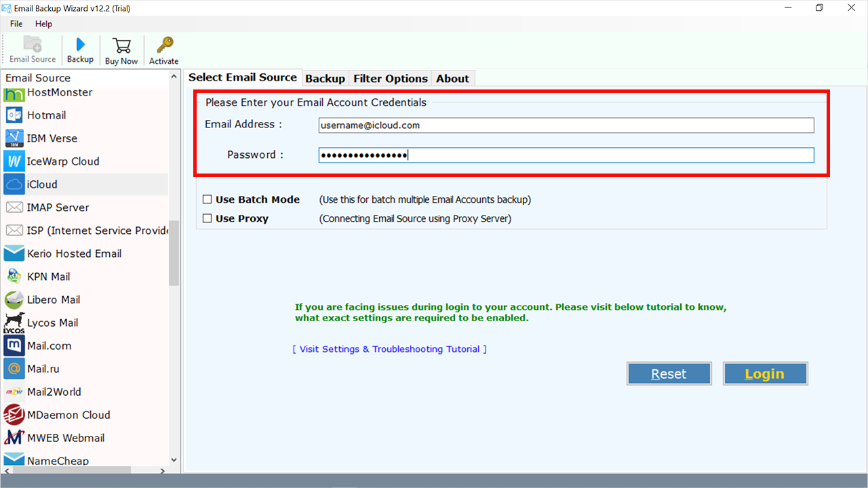868x488 pixels.
Task: Select Mail2World text in list
Action: (x=54, y=392)
